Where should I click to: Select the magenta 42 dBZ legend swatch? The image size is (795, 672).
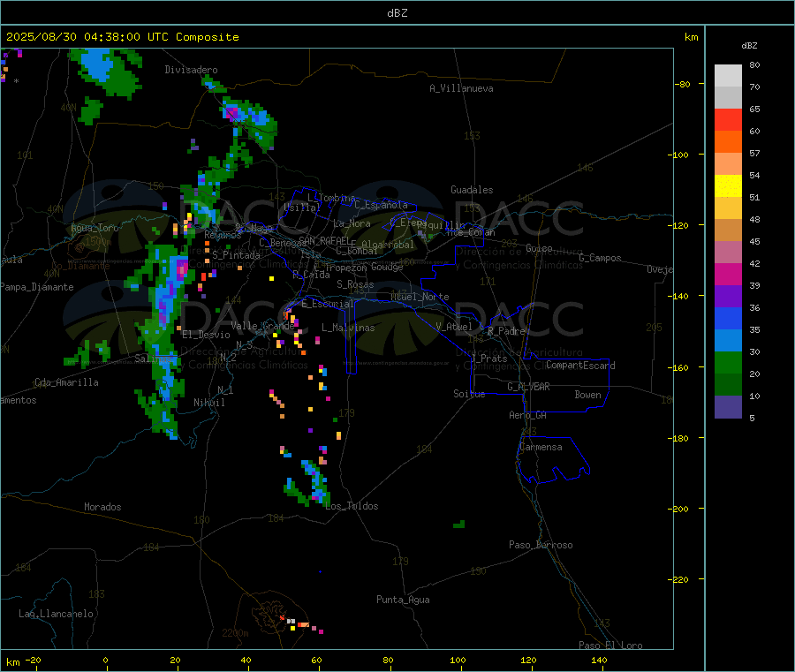[x=728, y=274]
